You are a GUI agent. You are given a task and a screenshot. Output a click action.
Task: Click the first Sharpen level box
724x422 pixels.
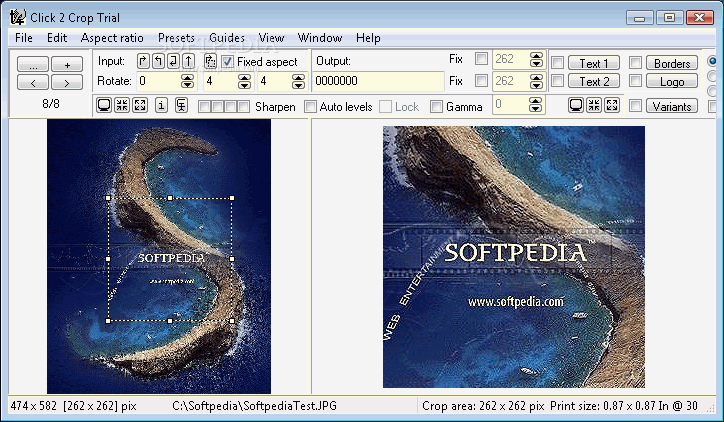203,107
